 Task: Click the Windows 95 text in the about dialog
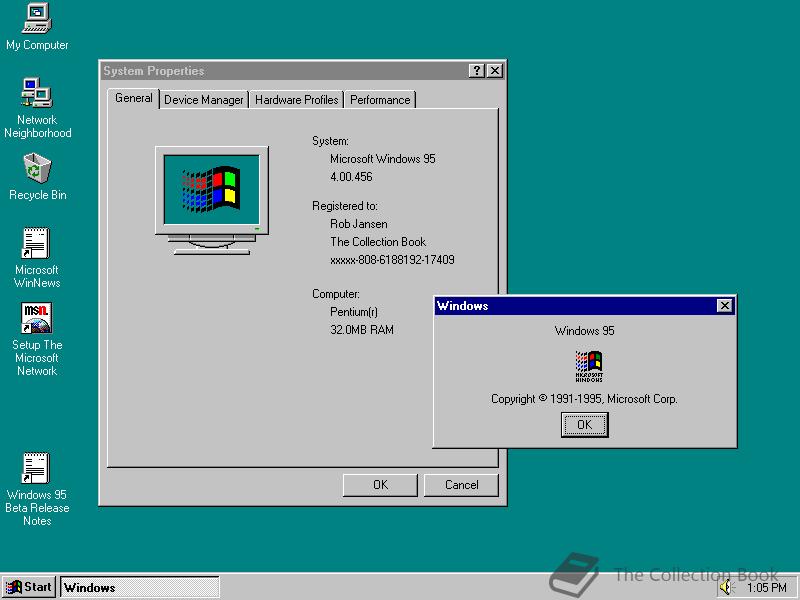[584, 331]
